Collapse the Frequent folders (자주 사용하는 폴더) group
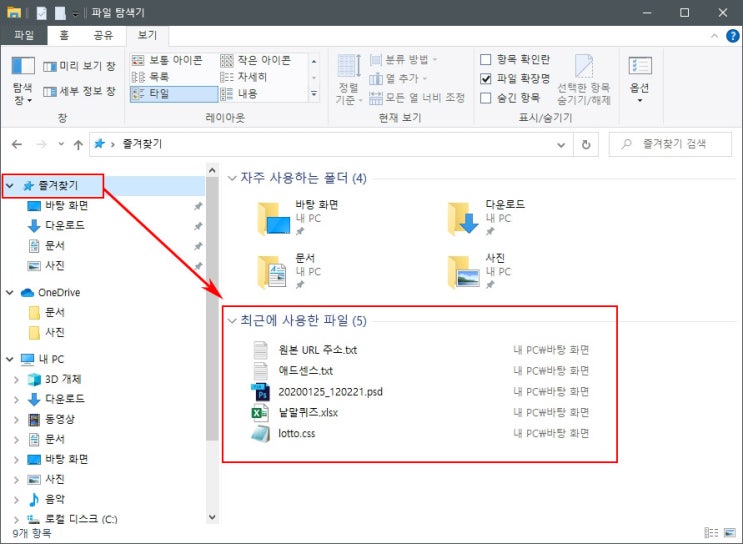Screen dimensions: 743x544 coord(232,178)
